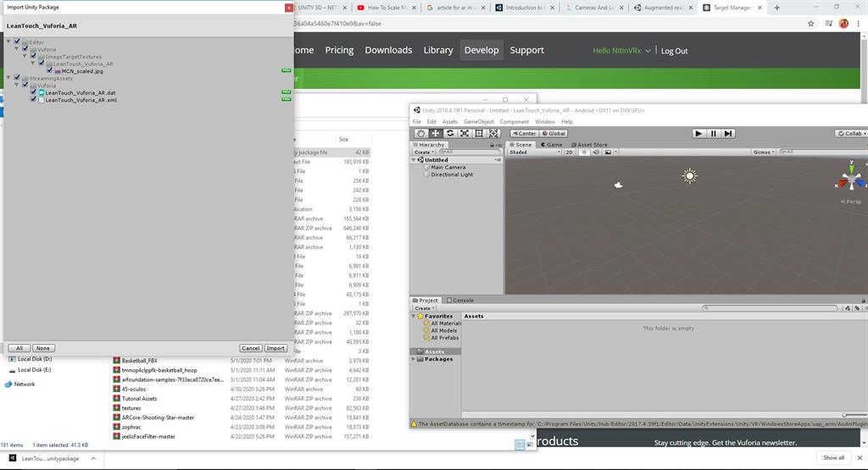Click Import in package dialog

[x=275, y=348]
